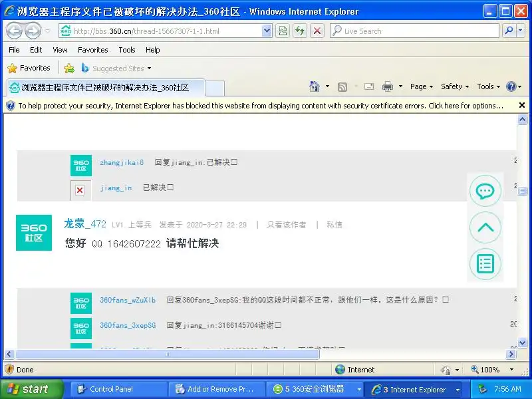The width and height of the screenshot is (532, 399).
Task: Run search with the magnifier button
Action: coord(509,31)
